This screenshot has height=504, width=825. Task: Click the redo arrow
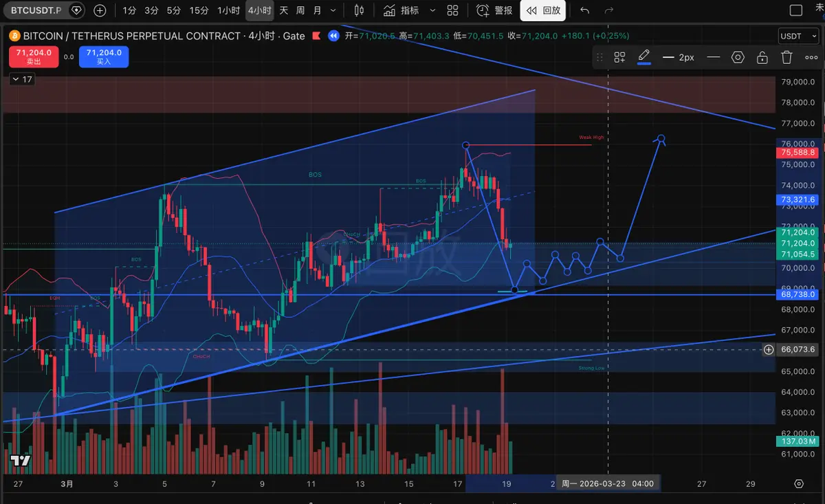[608, 10]
